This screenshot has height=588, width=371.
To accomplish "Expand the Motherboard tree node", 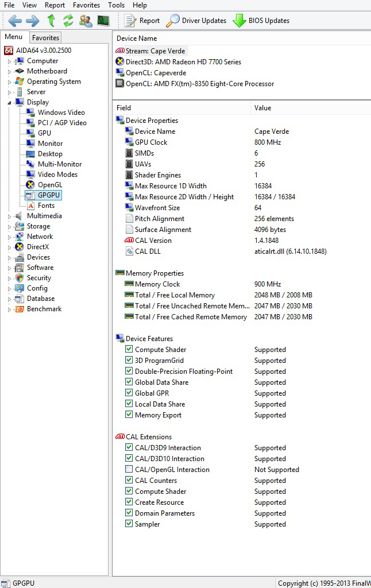I will click(x=9, y=71).
